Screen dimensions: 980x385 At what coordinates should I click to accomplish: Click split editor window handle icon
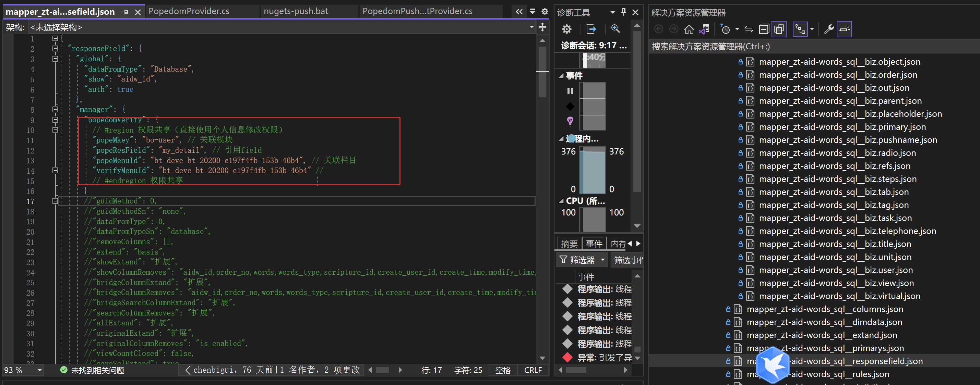542,27
